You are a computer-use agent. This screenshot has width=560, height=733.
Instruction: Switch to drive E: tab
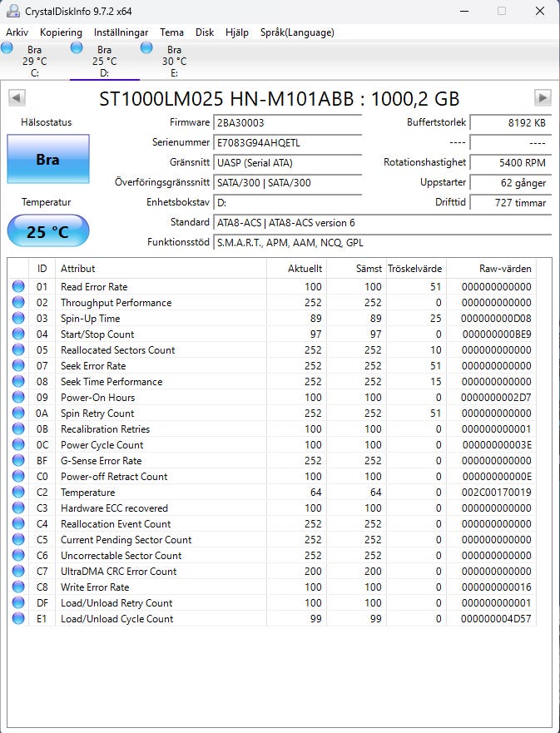point(173,62)
